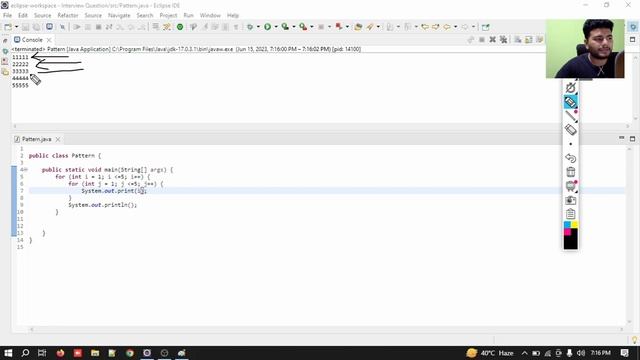Open the dropdown arrow beside the New icon

(x=16, y=27)
